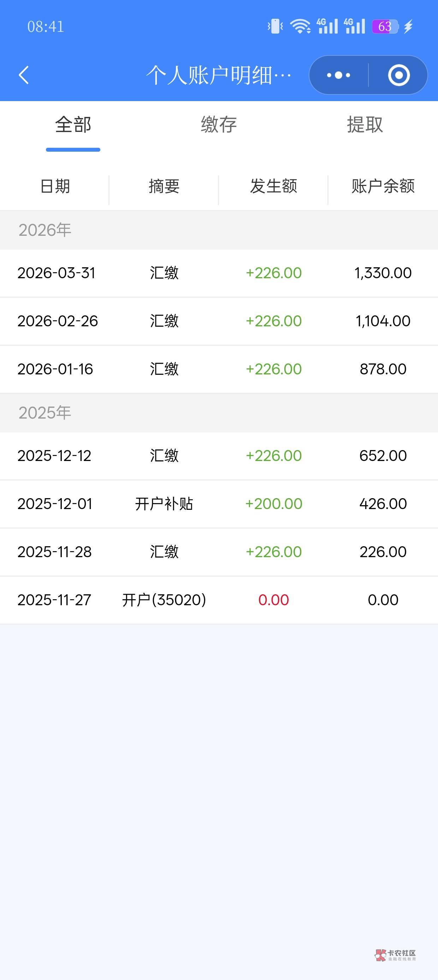Tap the back arrow icon

point(24,75)
